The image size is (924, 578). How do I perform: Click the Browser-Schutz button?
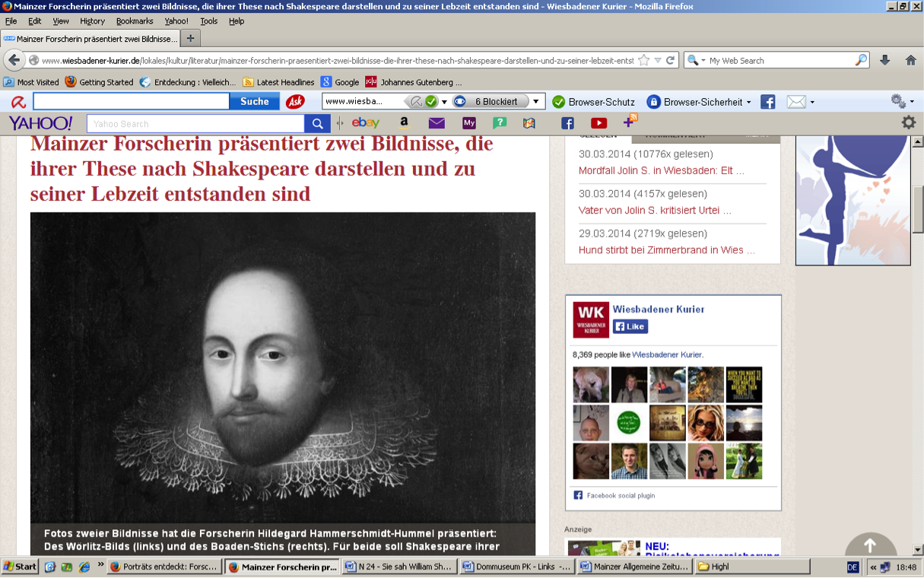(x=593, y=102)
